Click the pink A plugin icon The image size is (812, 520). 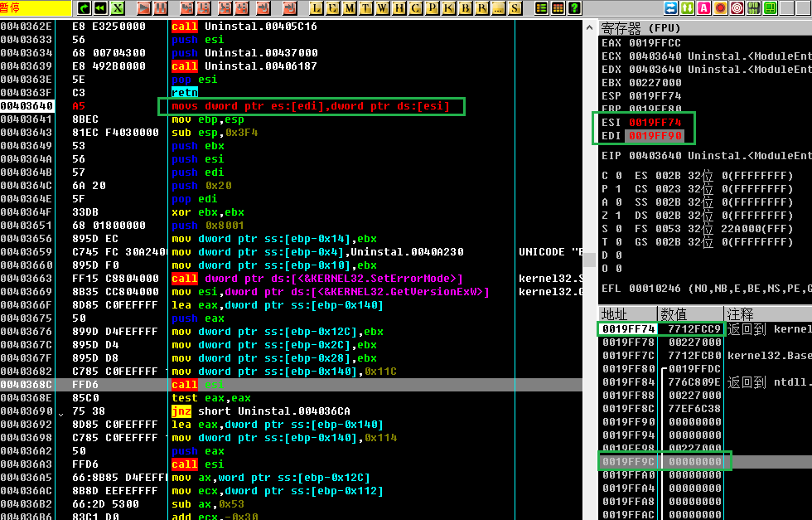703,8
